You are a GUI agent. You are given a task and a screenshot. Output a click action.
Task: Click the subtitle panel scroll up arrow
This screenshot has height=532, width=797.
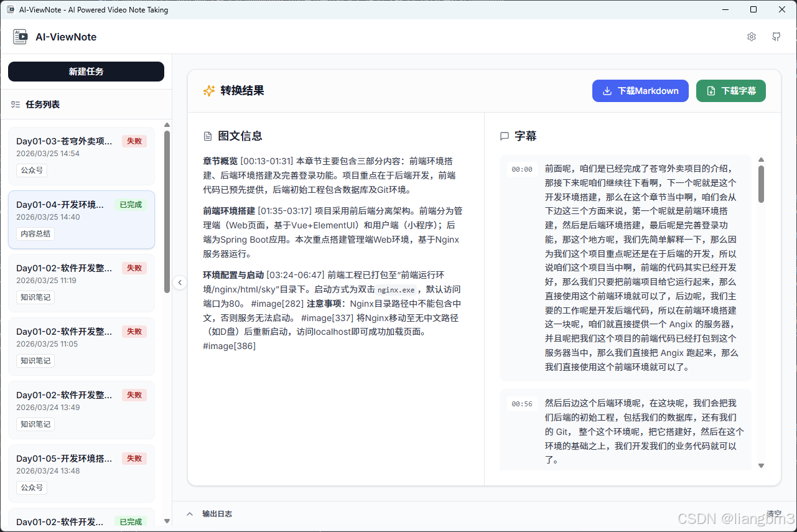(761, 160)
